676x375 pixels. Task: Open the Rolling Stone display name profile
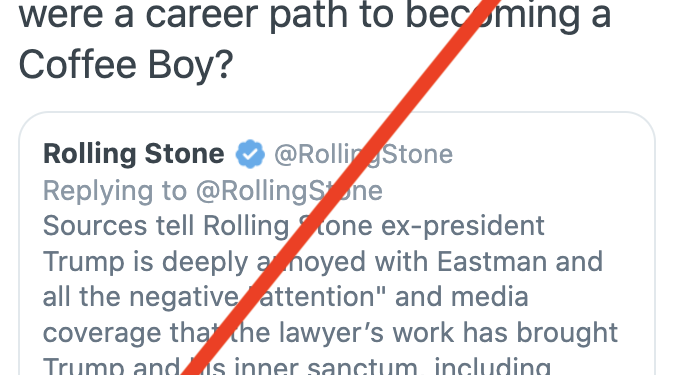click(x=134, y=154)
